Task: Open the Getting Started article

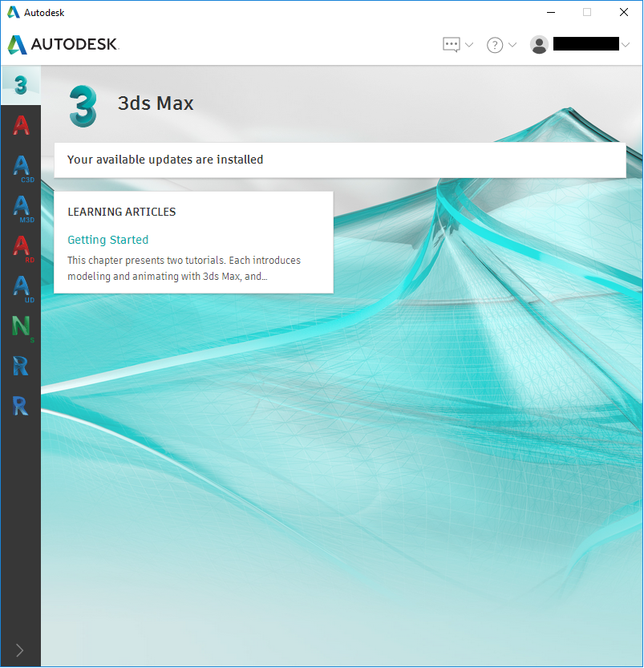Action: pos(107,240)
